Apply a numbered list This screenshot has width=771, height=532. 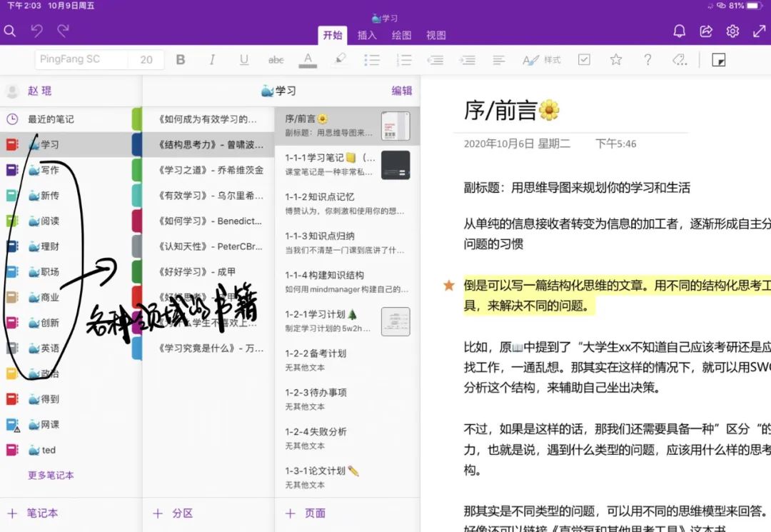tap(404, 59)
